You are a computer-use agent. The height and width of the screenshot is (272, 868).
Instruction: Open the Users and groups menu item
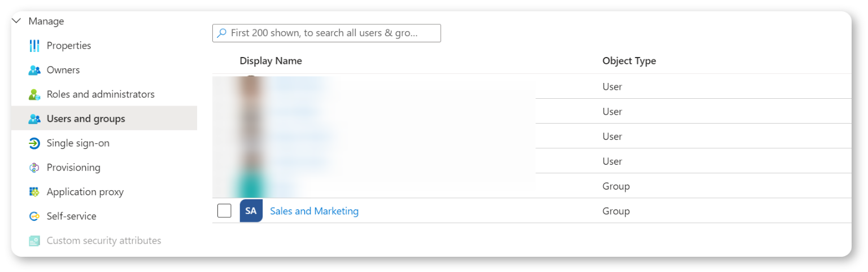coord(86,119)
